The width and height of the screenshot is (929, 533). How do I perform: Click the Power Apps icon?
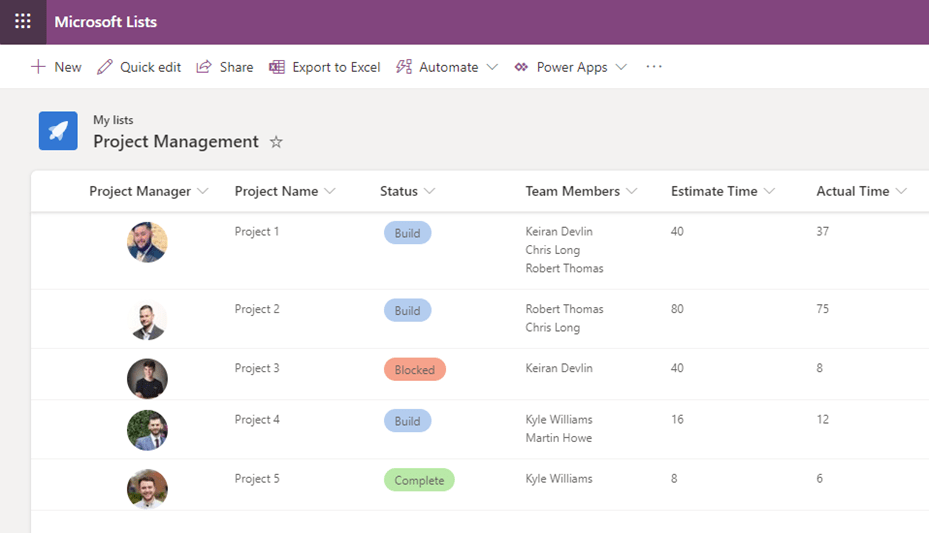521,67
